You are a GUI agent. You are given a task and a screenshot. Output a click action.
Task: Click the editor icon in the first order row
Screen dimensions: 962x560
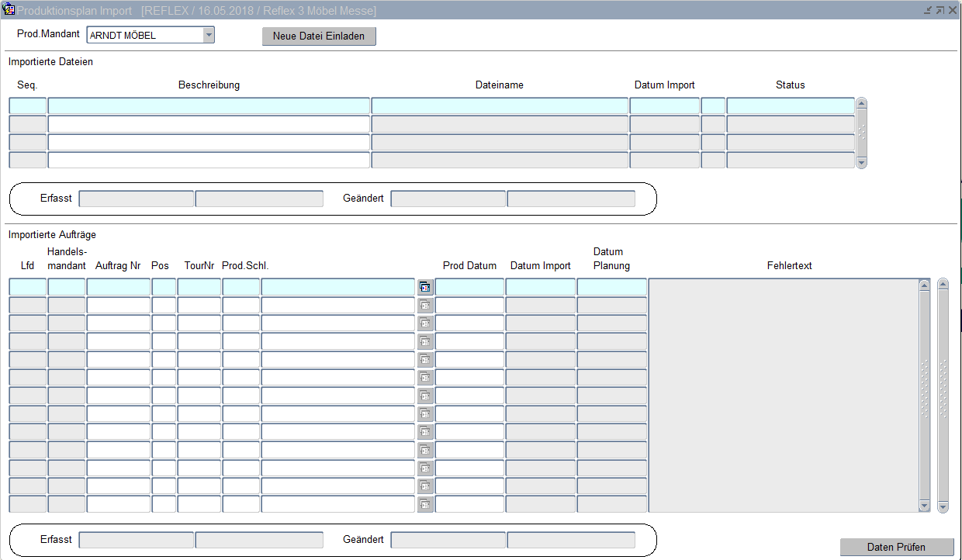(425, 287)
